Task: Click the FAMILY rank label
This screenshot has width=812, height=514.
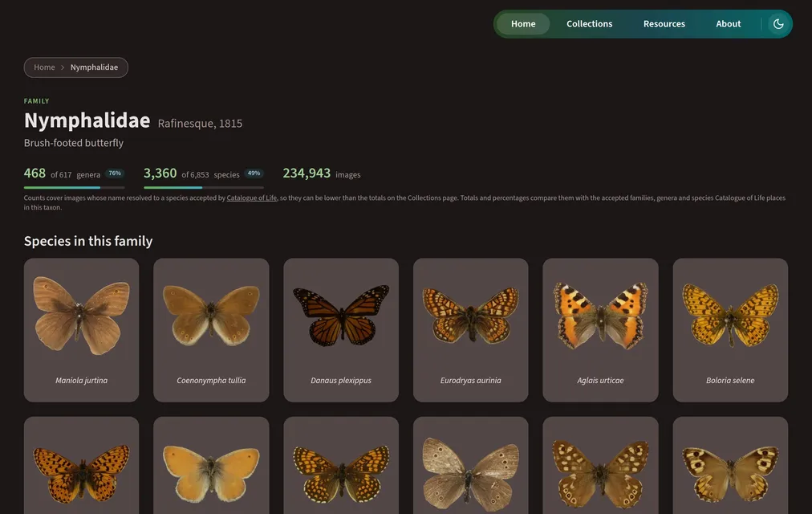Action: tap(36, 101)
